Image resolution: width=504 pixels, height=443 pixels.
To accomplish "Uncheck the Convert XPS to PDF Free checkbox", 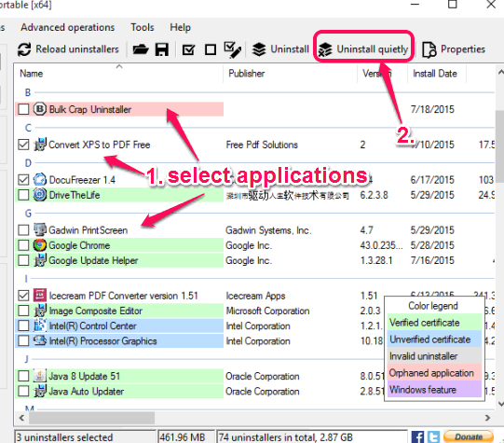I will click(x=23, y=145).
